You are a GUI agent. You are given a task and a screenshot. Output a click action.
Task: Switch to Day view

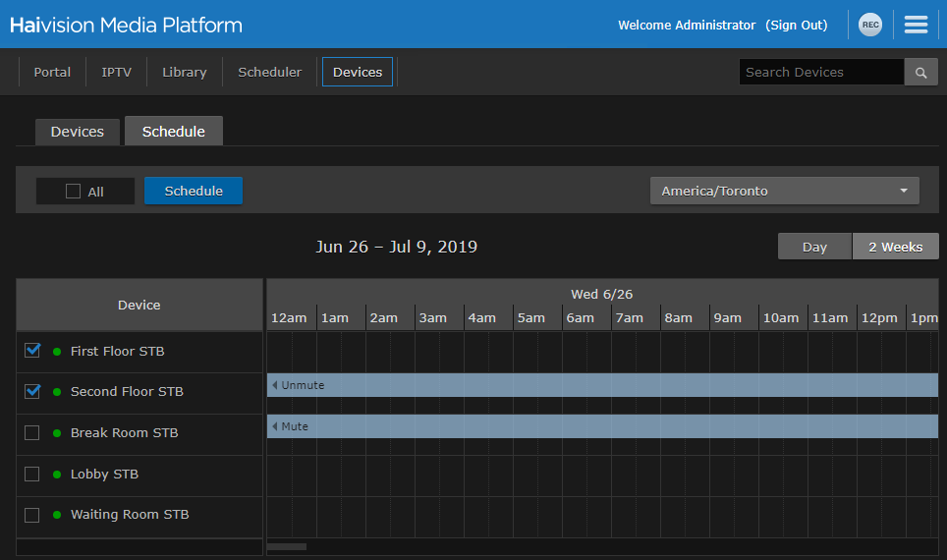814,247
